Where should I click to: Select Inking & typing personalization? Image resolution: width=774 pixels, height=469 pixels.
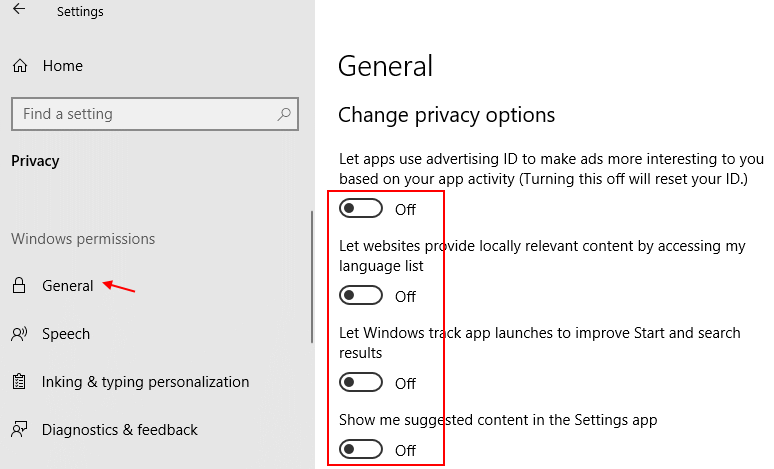pos(145,382)
